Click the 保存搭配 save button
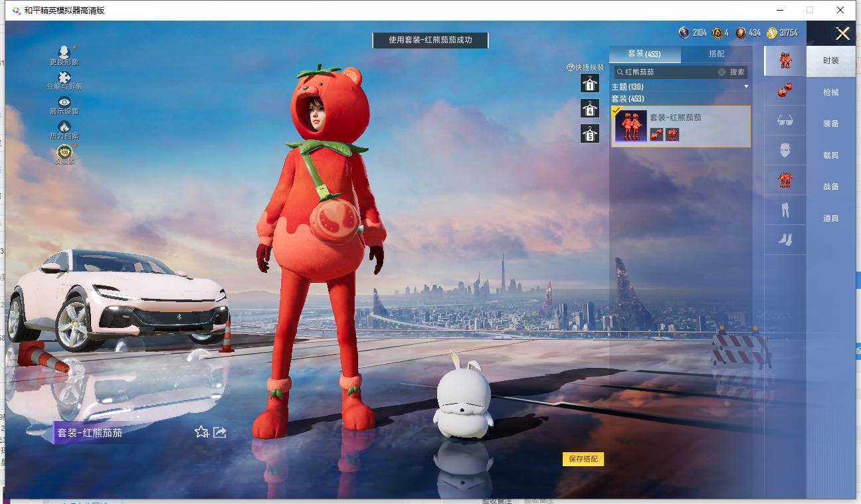The image size is (861, 504). [583, 459]
